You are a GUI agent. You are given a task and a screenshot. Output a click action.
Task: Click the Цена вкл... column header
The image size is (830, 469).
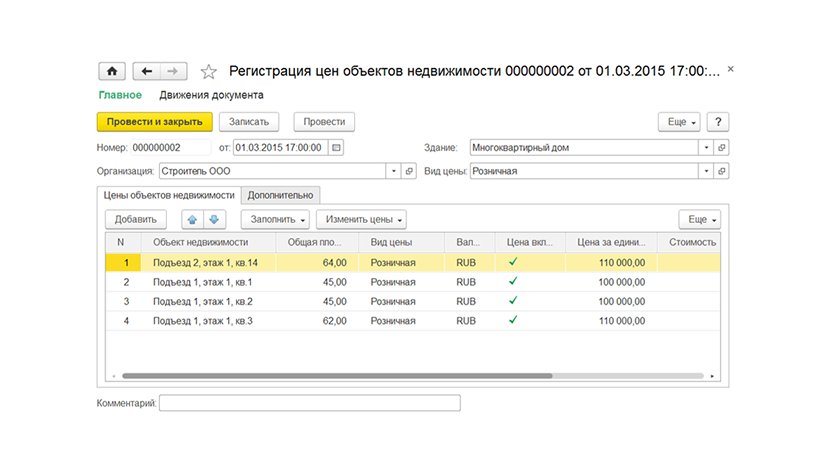[530, 242]
